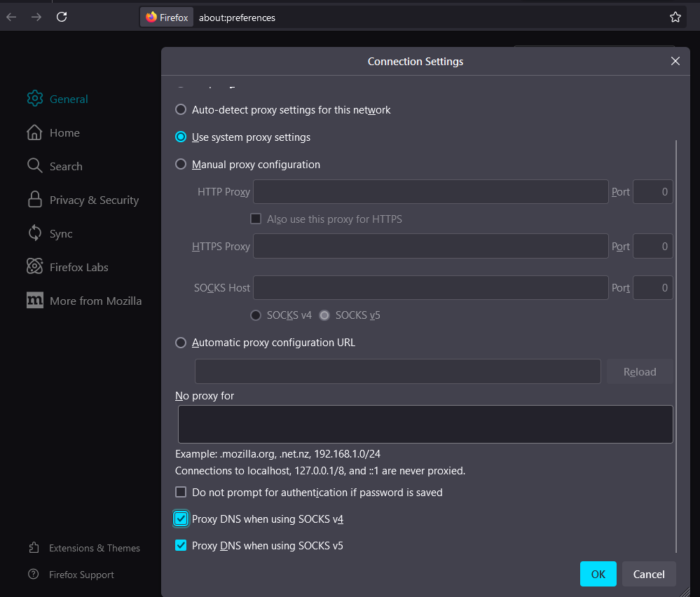Select Manual proxy configuration option
Viewport: 700px width, 597px height.
pyautogui.click(x=181, y=165)
